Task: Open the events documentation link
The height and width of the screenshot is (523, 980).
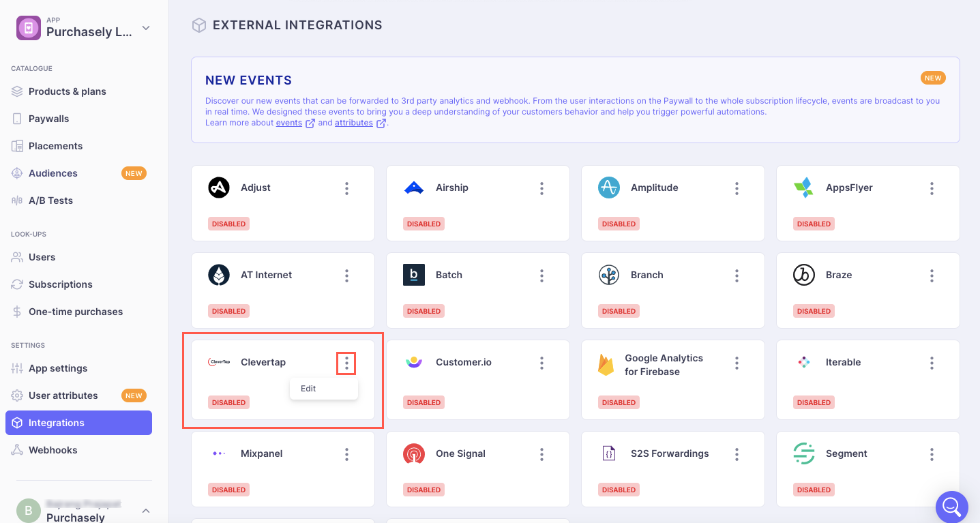Action: coord(289,123)
